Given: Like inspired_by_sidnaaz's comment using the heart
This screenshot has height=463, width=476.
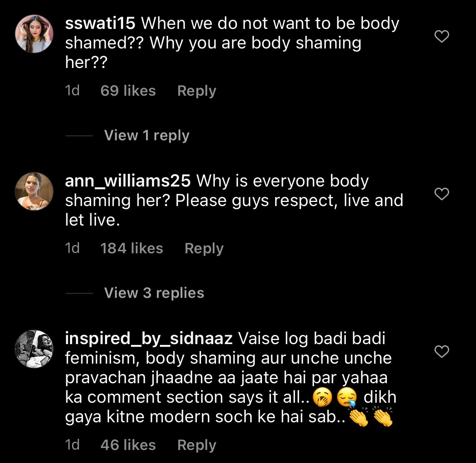Looking at the screenshot, I should coord(442,351).
